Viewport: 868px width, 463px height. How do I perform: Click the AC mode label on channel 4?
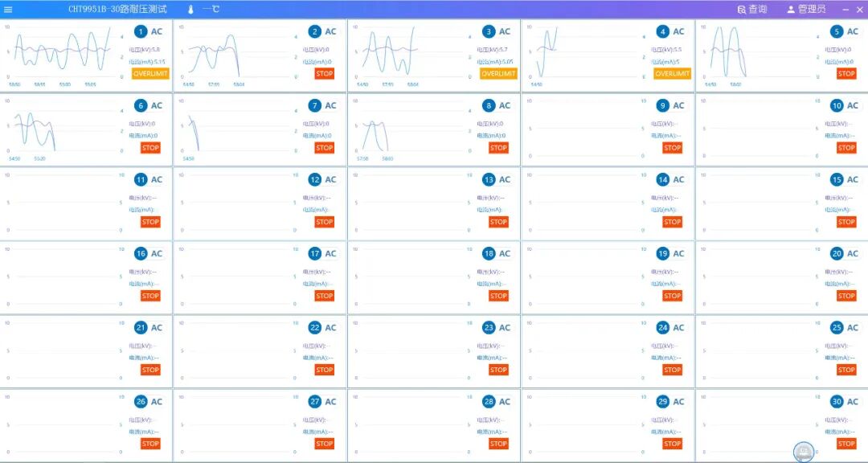pyautogui.click(x=678, y=31)
